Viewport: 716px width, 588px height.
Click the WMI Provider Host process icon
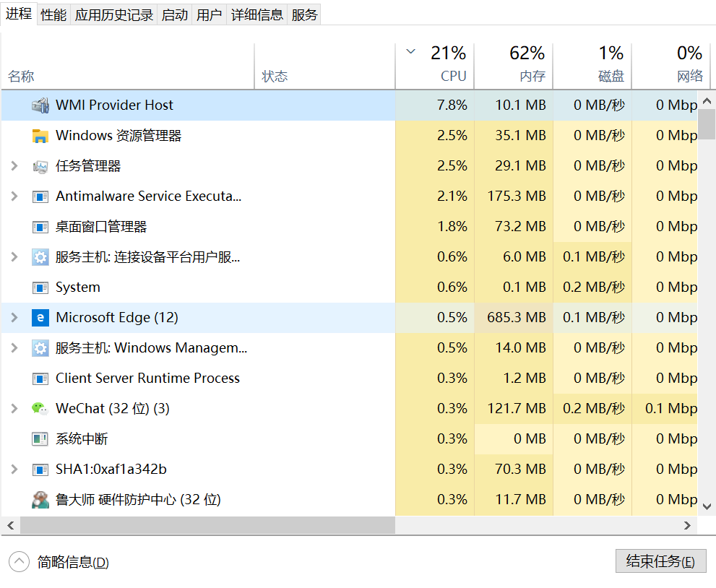(40, 105)
